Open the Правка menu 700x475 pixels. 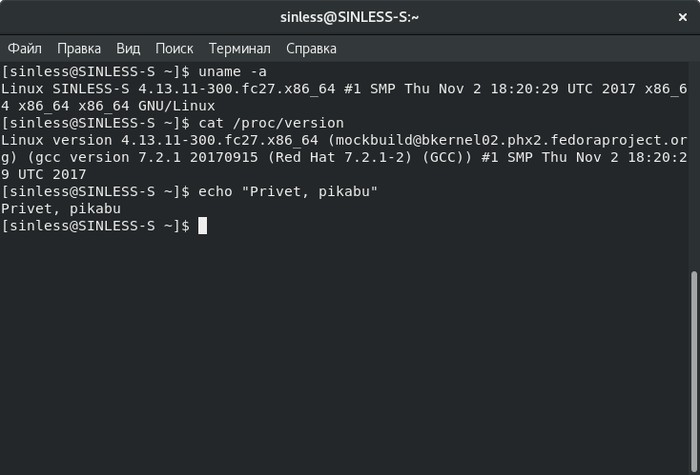[79, 48]
